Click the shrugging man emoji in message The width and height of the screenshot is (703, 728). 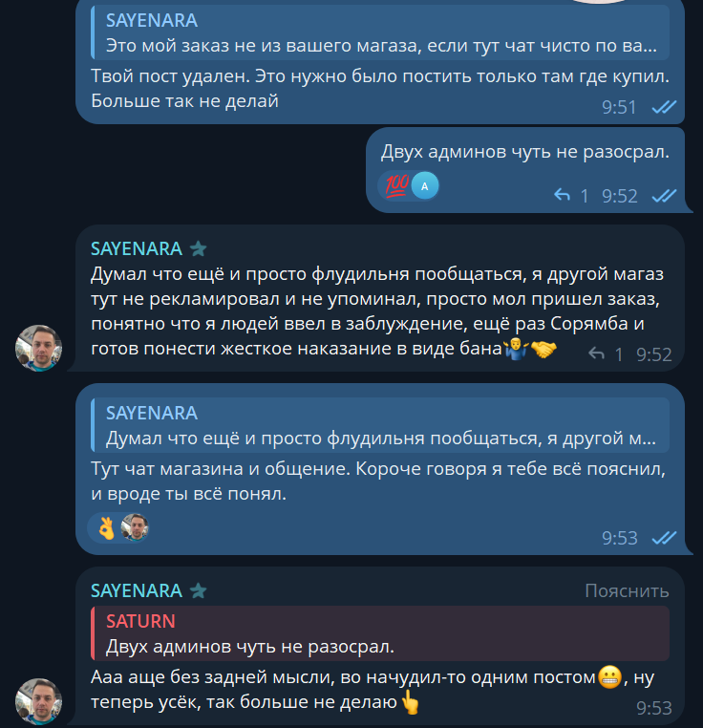[x=516, y=349]
